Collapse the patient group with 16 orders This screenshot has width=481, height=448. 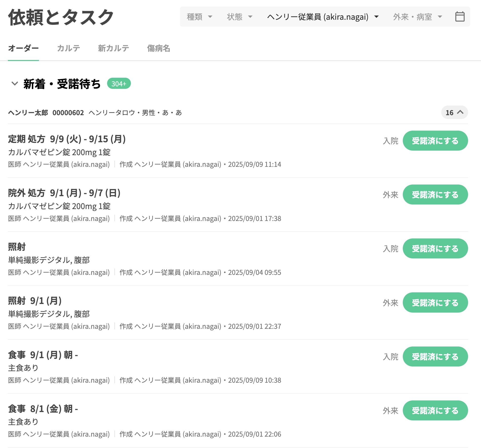454,112
